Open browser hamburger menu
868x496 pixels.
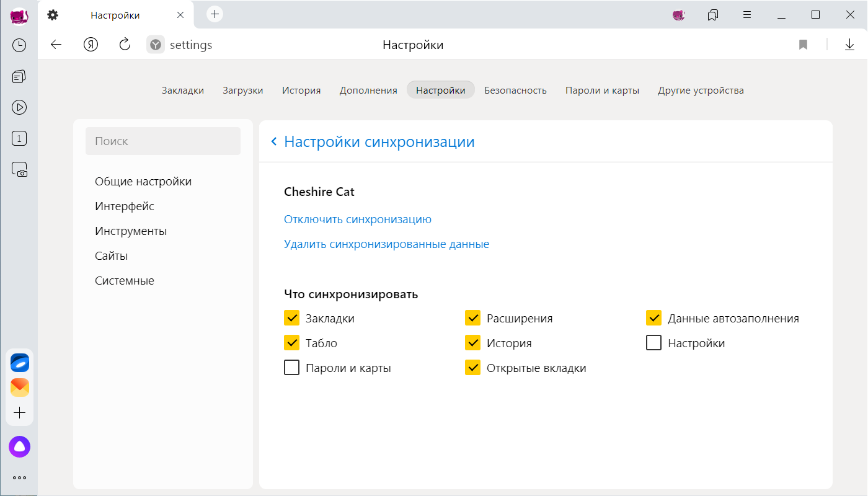(747, 15)
